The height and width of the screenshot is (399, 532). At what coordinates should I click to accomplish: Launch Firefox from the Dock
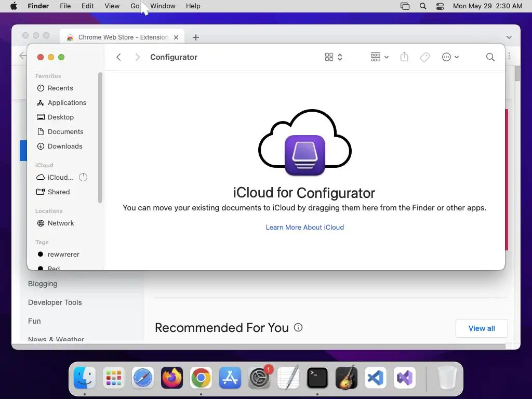point(171,378)
